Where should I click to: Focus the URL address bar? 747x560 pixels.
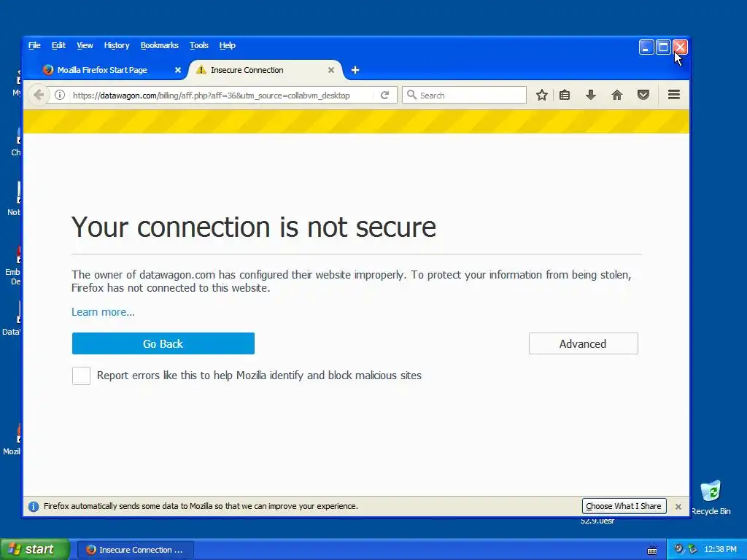coord(211,96)
